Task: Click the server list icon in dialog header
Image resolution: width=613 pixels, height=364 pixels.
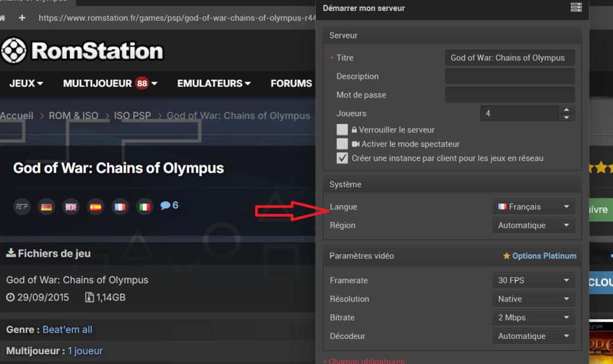Action: point(575,8)
